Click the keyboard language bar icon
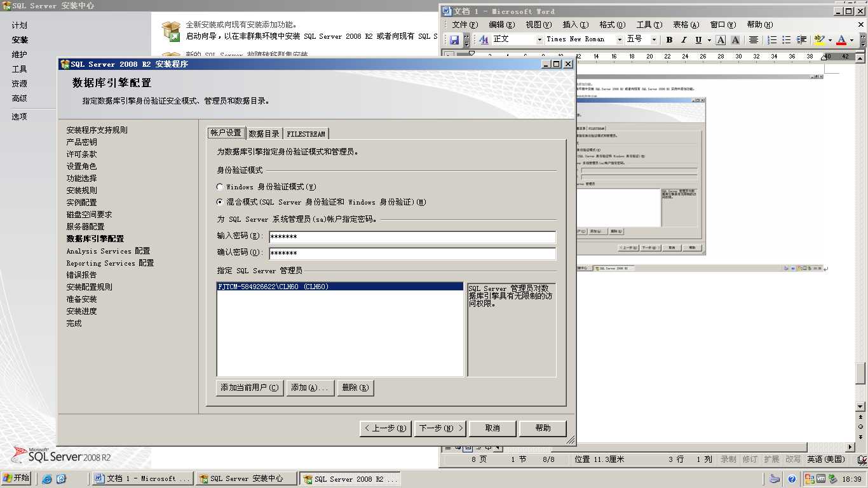868x488 pixels. tap(775, 479)
